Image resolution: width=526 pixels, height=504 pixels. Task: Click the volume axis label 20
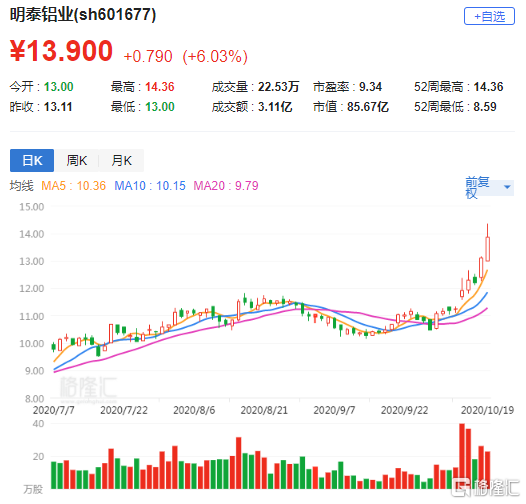[x=38, y=456]
